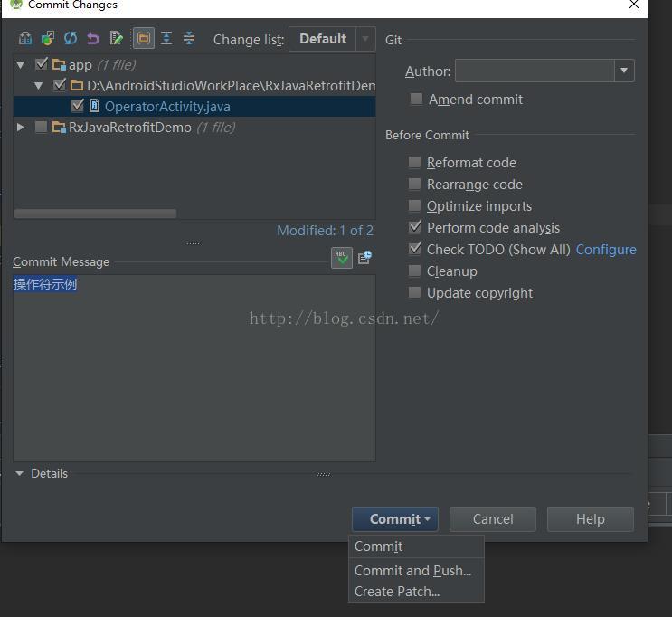Enable the Amend commit checkbox
The height and width of the screenshot is (617, 672).
[416, 99]
